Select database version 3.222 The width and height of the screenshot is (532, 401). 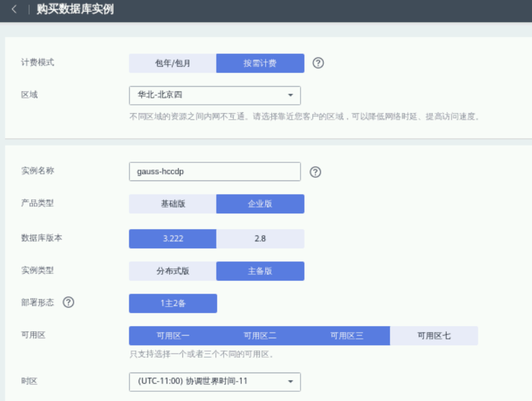[173, 239]
